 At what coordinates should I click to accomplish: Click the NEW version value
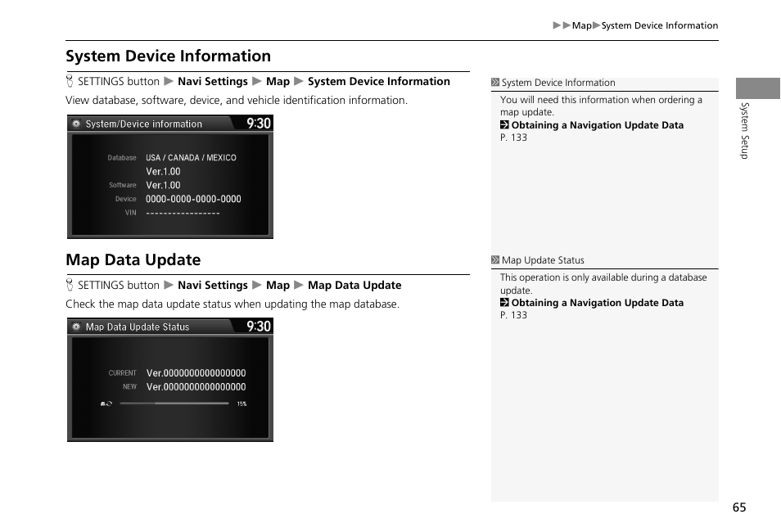click(x=196, y=386)
